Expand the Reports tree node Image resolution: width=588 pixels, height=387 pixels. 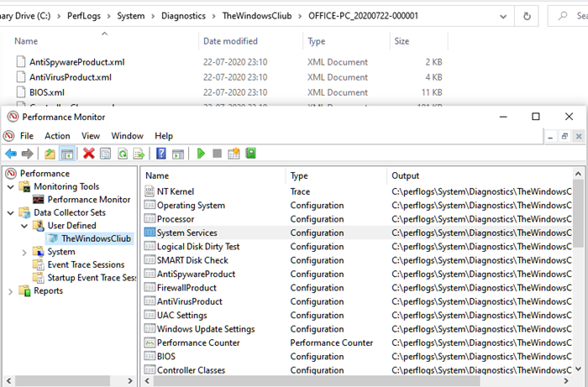[x=11, y=291]
